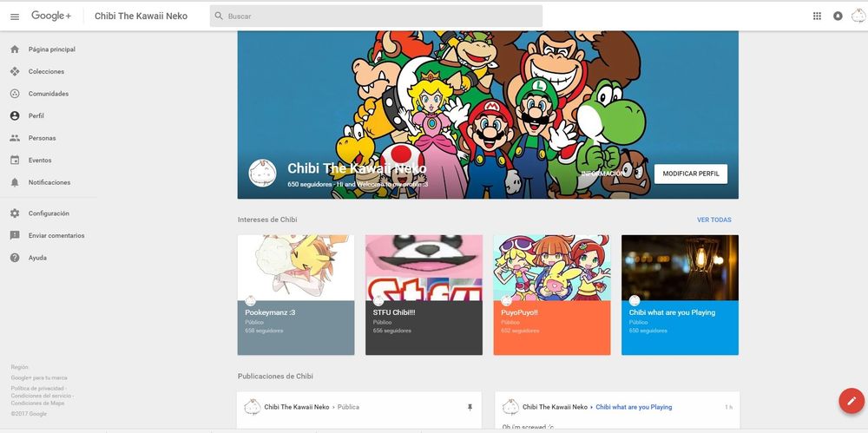Viewport: 868px width, 433px height.
Task: Go to Página principal
Action: [52, 49]
